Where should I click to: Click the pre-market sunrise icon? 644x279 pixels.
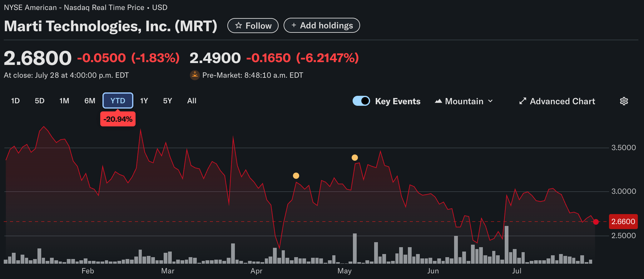[x=195, y=75]
